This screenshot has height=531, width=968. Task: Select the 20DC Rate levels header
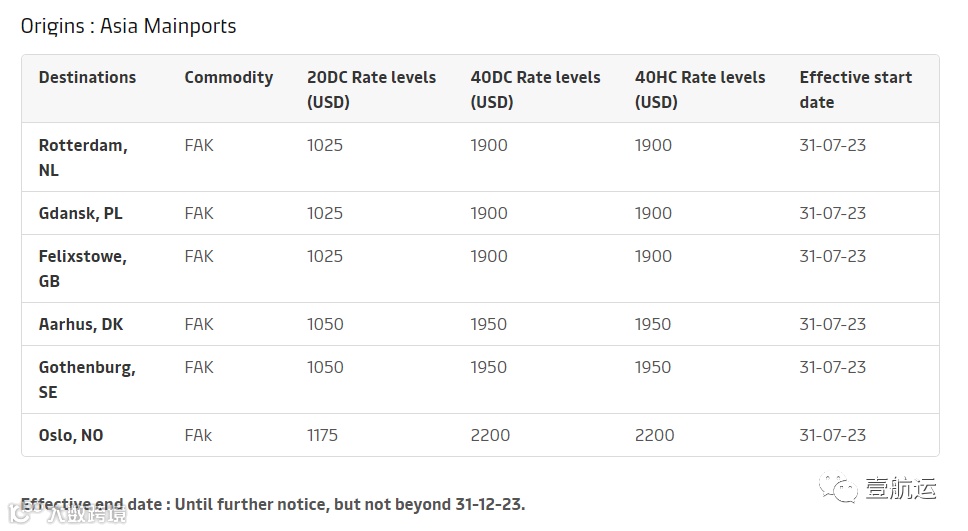pos(371,89)
